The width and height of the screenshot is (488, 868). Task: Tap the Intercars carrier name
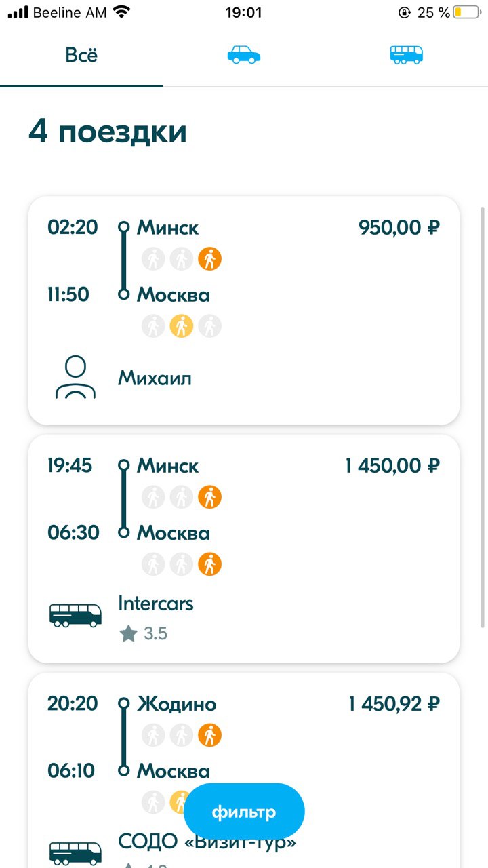[156, 603]
